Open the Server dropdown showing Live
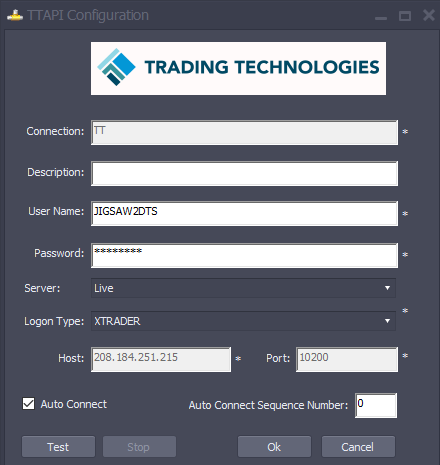The height and width of the screenshot is (465, 440). point(243,288)
